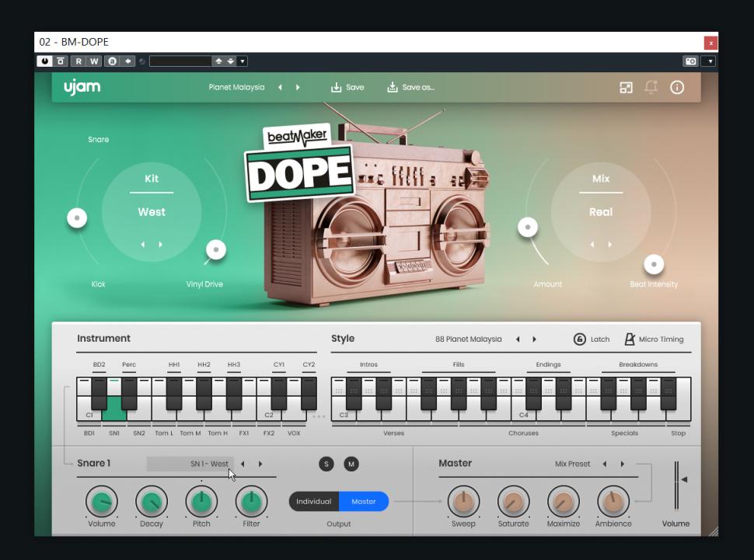Image resolution: width=754 pixels, height=560 pixels.
Task: Toggle the plugin bypass power icon
Action: pos(45,61)
